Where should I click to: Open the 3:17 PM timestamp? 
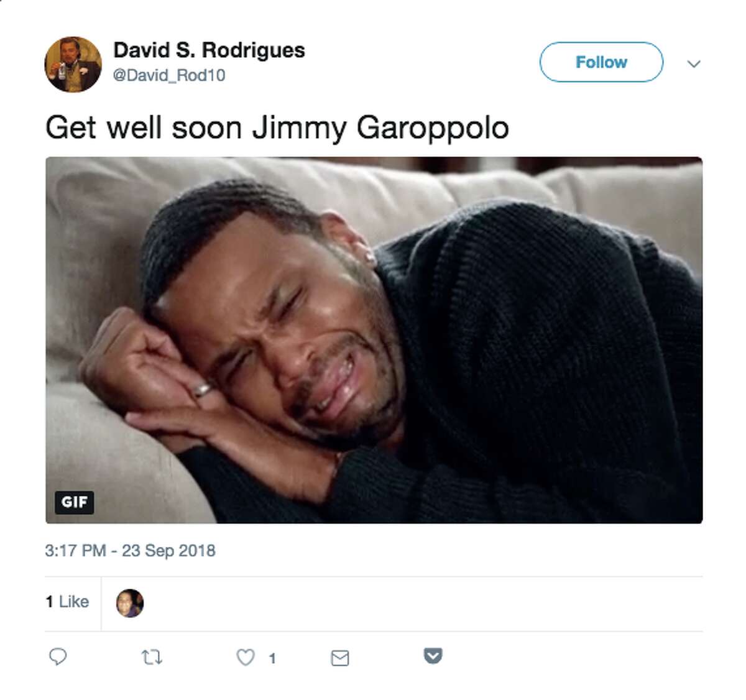click(x=75, y=551)
